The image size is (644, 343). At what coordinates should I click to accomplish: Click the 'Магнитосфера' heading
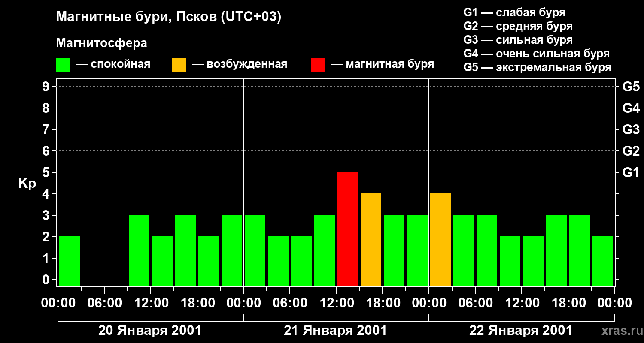pos(102,43)
